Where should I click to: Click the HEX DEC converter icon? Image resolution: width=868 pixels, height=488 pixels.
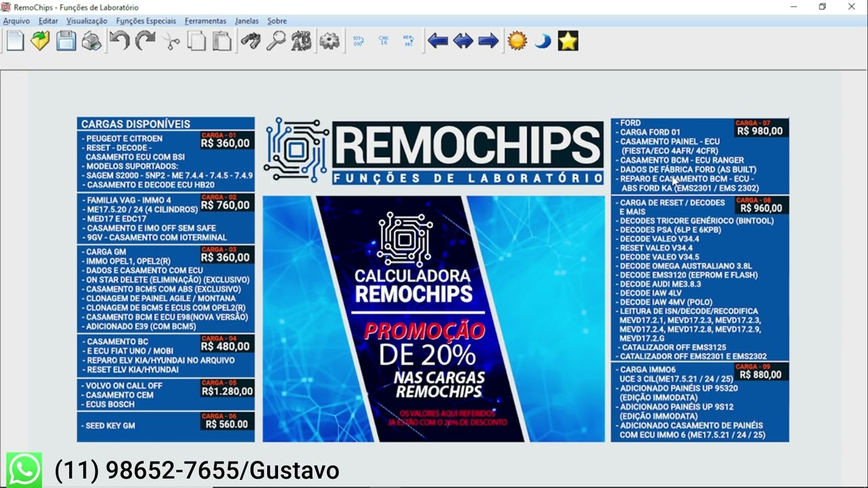pyautogui.click(x=408, y=41)
